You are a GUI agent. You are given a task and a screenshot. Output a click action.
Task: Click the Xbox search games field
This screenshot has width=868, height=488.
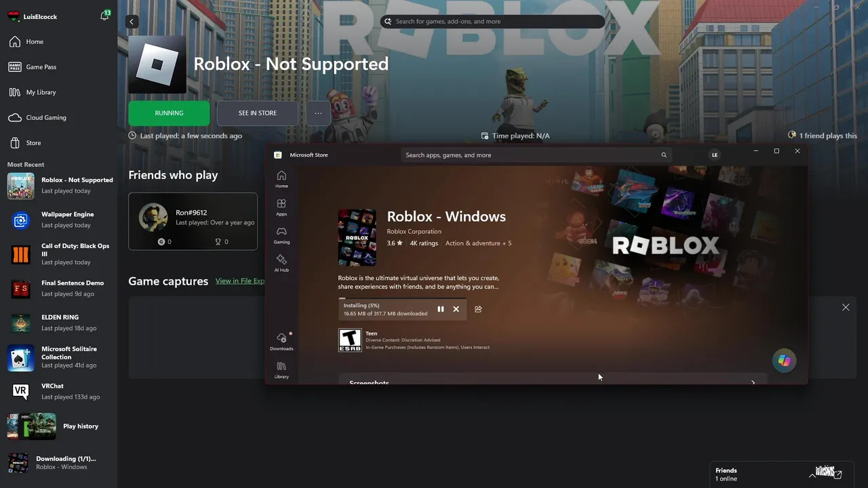pyautogui.click(x=492, y=22)
